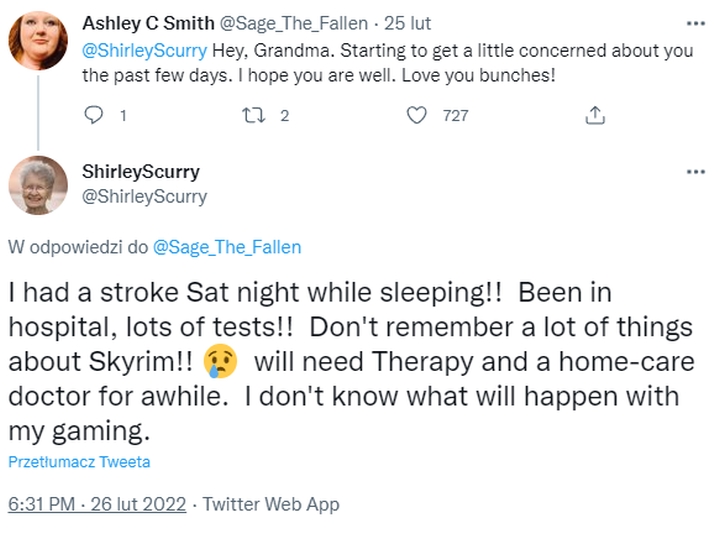Click the crying face emoji in the tweet

(x=220, y=362)
